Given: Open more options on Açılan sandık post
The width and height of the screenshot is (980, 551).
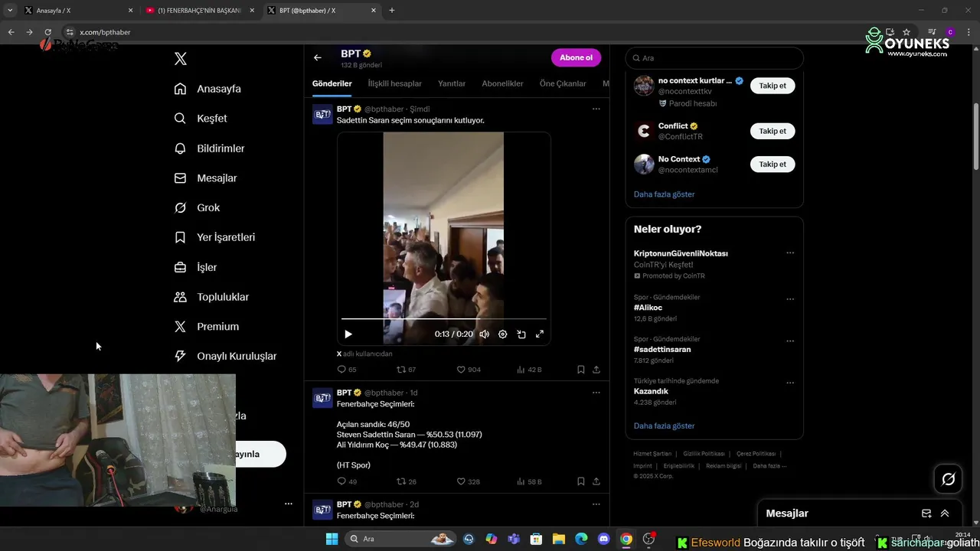Looking at the screenshot, I should coord(596,393).
